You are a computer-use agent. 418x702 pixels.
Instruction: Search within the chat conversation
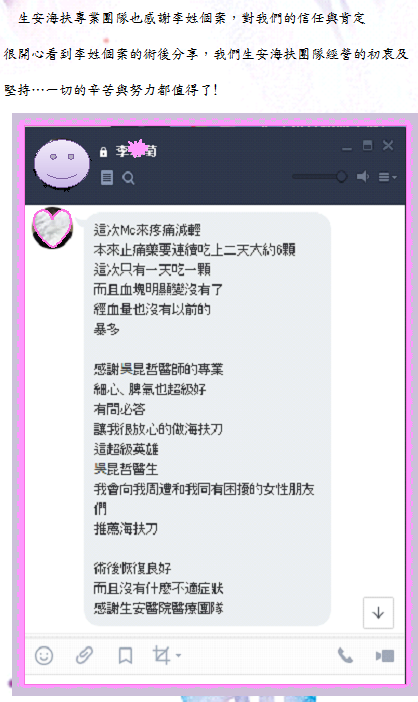[x=128, y=178]
